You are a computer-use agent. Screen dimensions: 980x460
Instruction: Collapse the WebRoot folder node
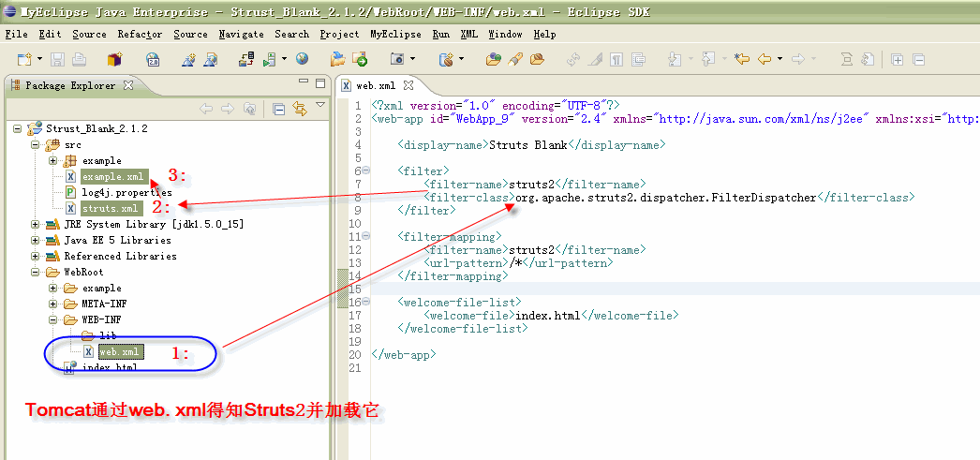[x=35, y=272]
